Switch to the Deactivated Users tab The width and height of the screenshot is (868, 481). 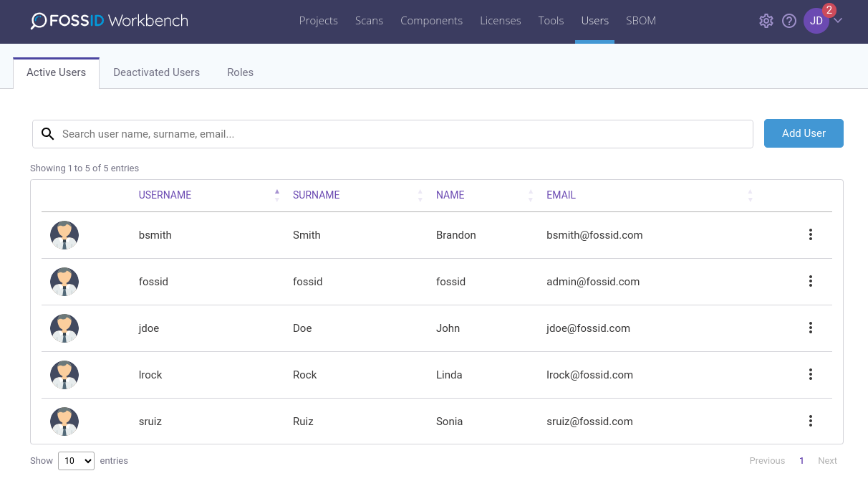[x=157, y=72]
